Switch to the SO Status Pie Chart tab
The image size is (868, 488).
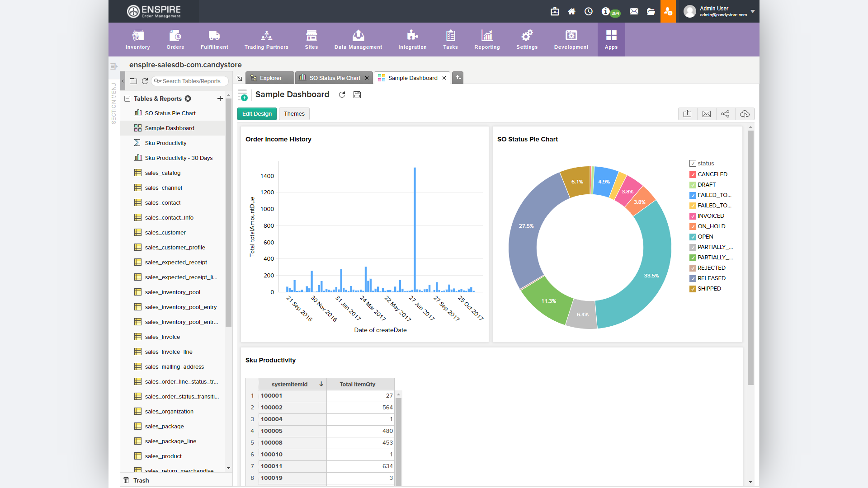pos(335,78)
